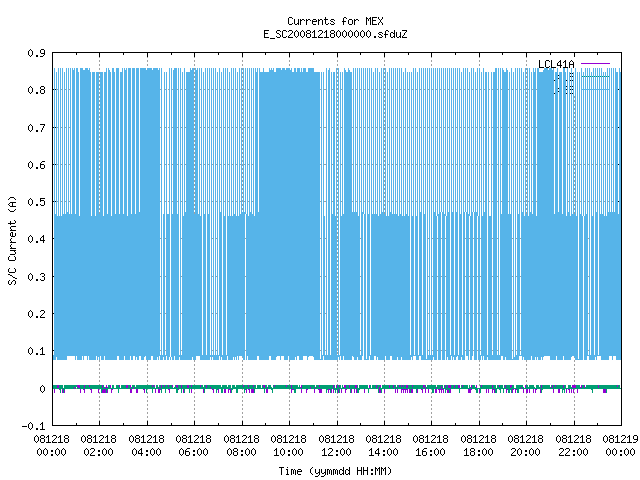The height and width of the screenshot is (480, 640).
Task: Click the y-axis tick label '0.6'
Action: tap(36, 165)
